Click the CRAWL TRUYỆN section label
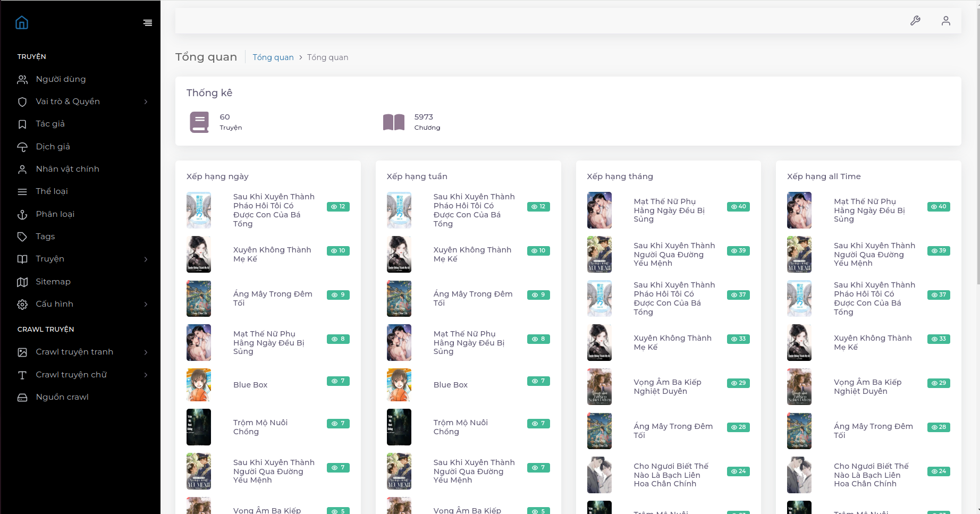The height and width of the screenshot is (514, 980). (46, 330)
